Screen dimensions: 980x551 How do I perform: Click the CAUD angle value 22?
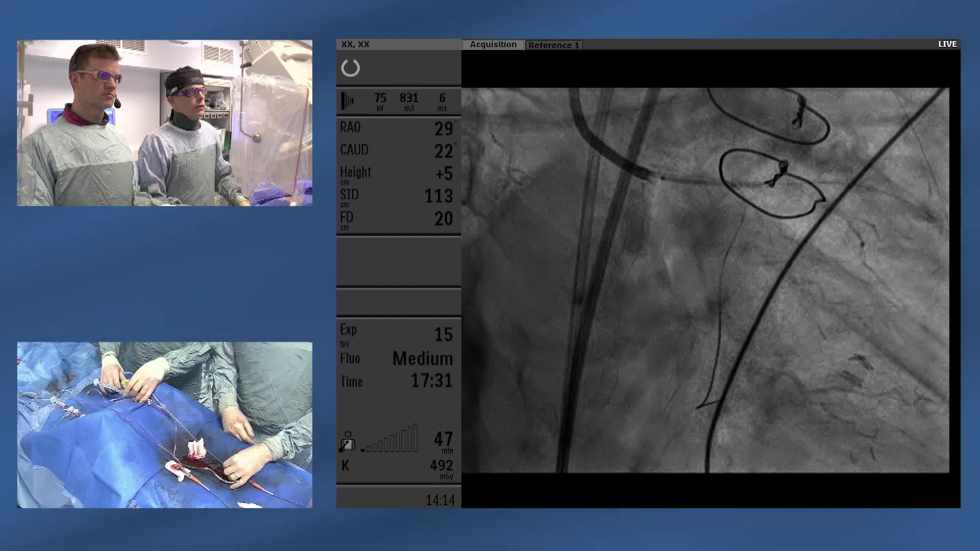coord(443,151)
